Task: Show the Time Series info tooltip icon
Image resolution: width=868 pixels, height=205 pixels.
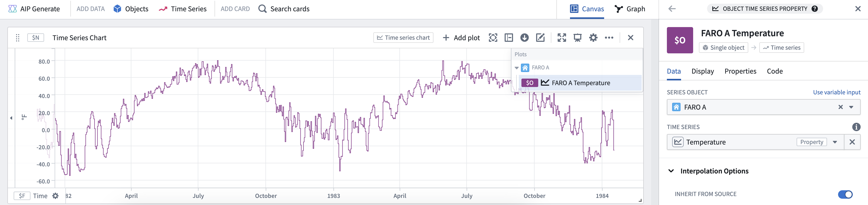Action: (x=856, y=127)
